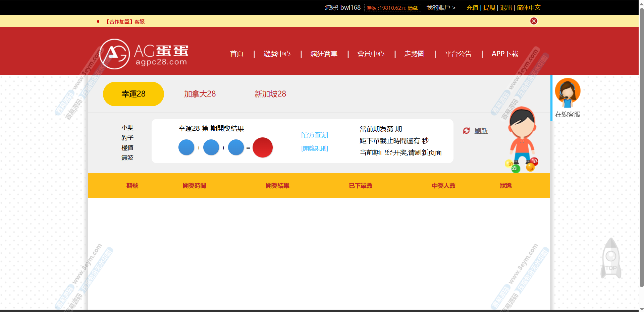Hide the account balance display
The image size is (644, 312).
click(x=413, y=8)
